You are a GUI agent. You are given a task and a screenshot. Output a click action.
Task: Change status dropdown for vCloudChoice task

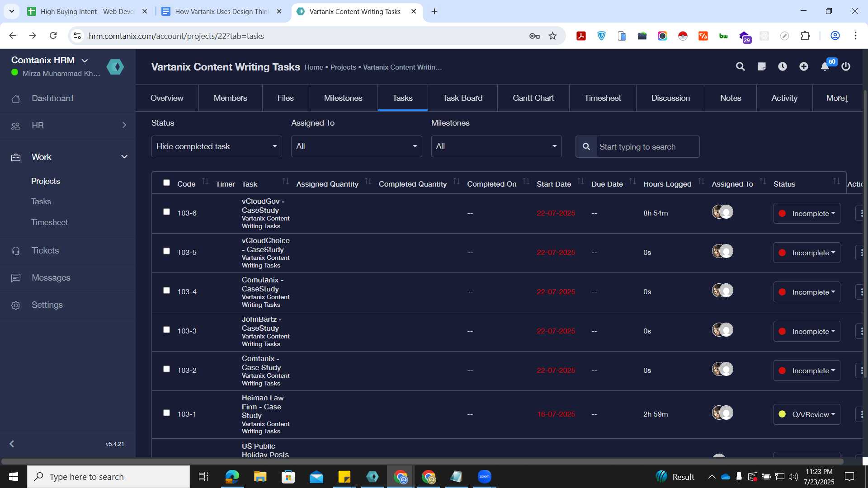pyautogui.click(x=807, y=253)
